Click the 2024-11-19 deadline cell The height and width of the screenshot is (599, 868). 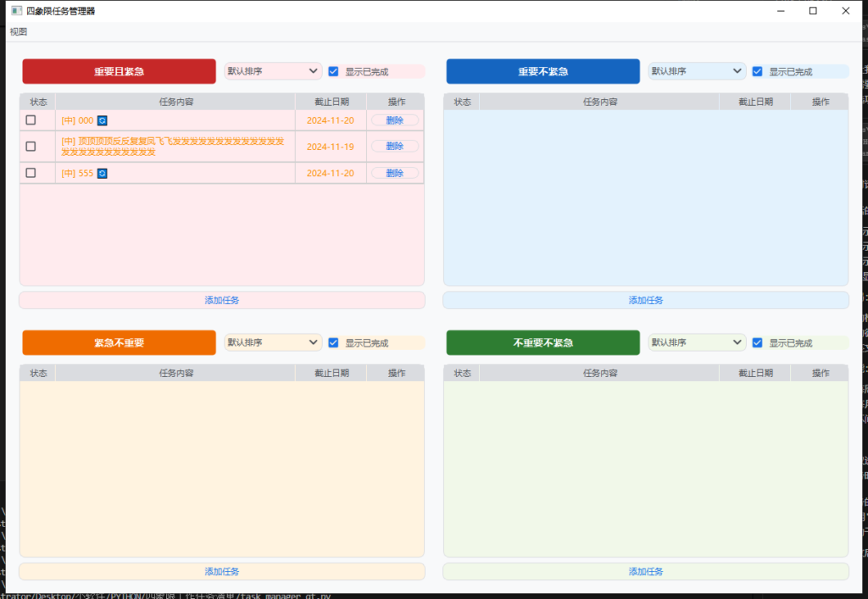[x=331, y=147]
